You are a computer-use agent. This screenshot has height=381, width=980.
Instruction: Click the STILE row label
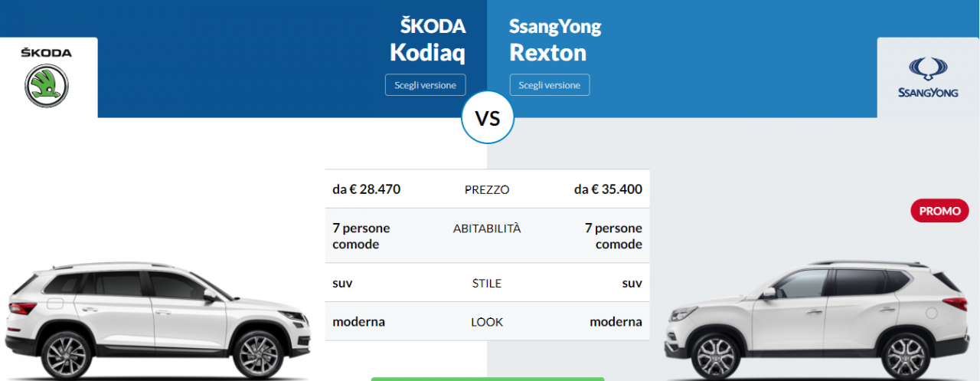click(x=487, y=284)
